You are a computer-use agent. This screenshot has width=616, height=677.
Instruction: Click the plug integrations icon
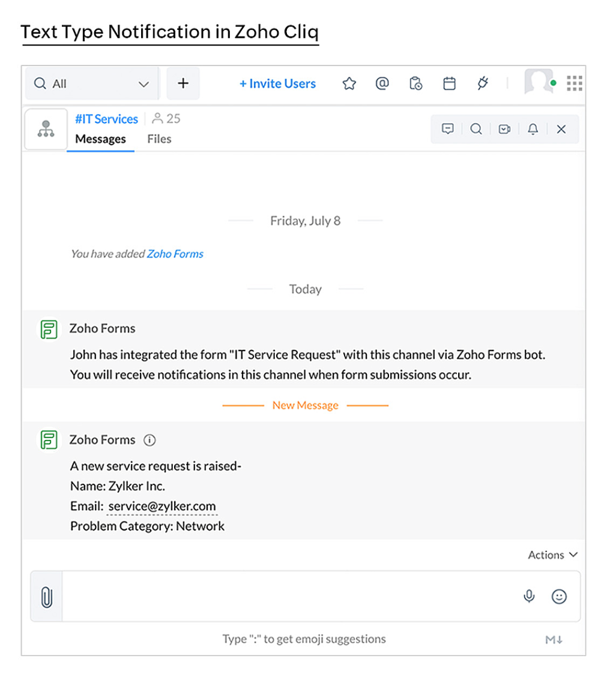pyautogui.click(x=483, y=84)
